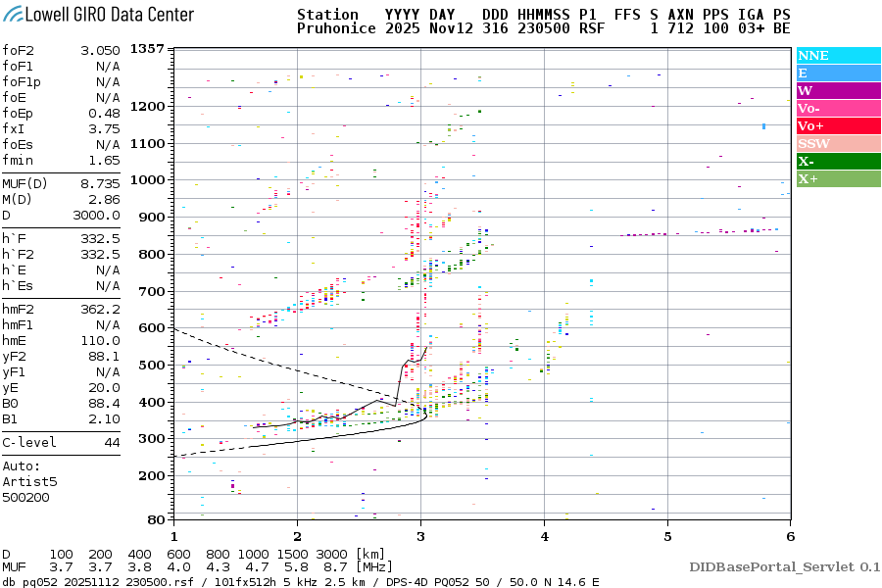The width and height of the screenshot is (882, 588).
Task: Click the foF2 value 3.050
Action: point(100,50)
